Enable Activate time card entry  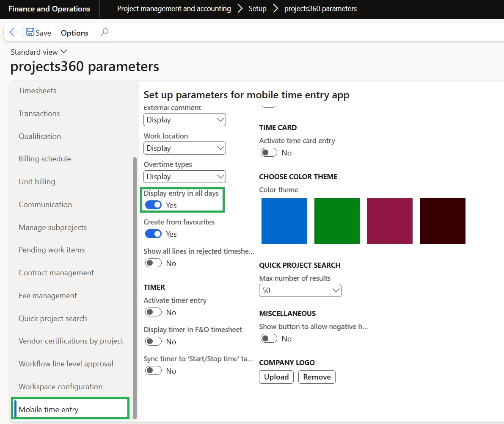(269, 152)
